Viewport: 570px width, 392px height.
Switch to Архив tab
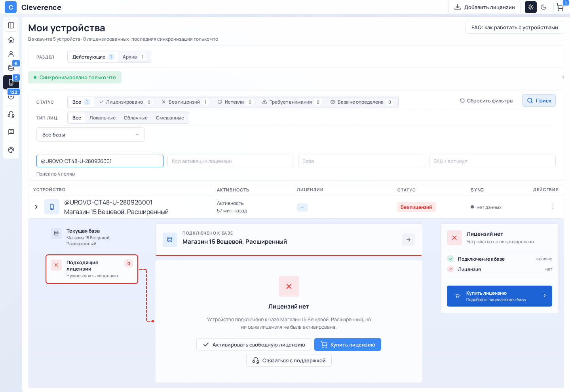tap(134, 57)
